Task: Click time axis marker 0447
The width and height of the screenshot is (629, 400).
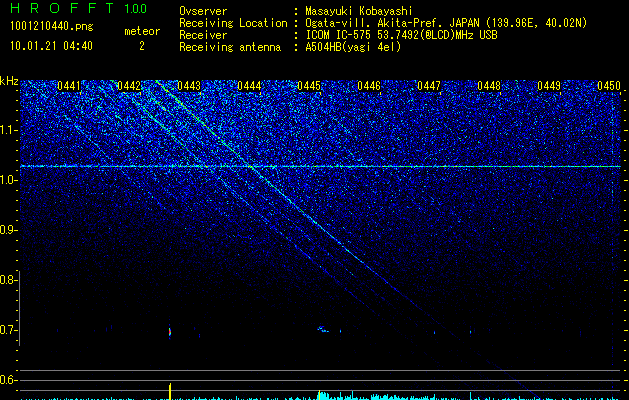Action: tap(429, 86)
